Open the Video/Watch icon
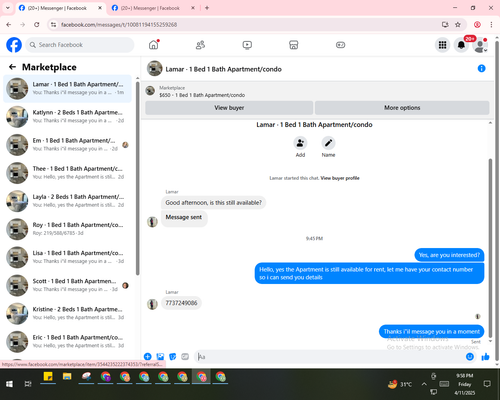The image size is (500, 400). tap(247, 45)
